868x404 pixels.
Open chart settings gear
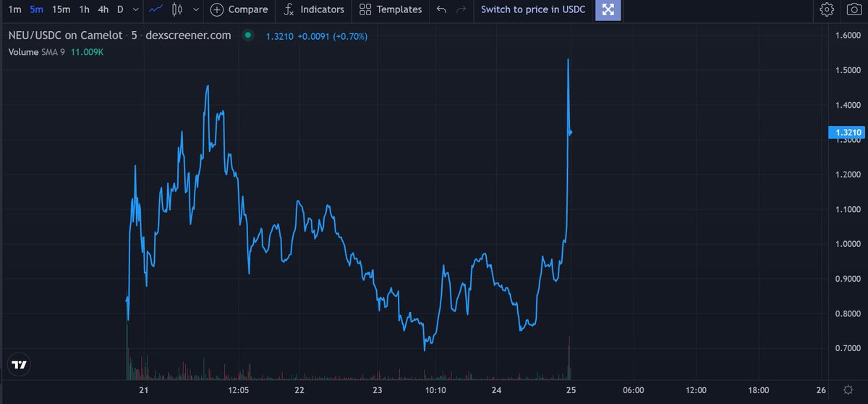tap(827, 9)
